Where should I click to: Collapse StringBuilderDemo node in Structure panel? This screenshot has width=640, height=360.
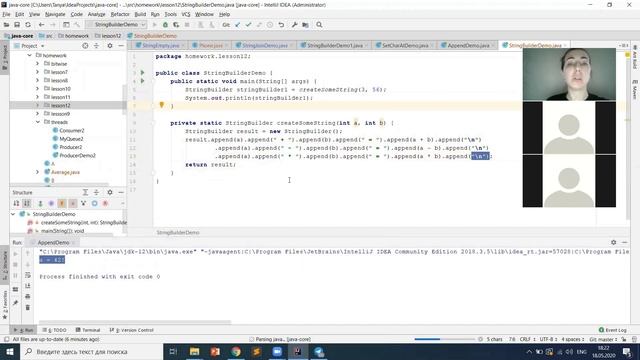pyautogui.click(x=13, y=214)
